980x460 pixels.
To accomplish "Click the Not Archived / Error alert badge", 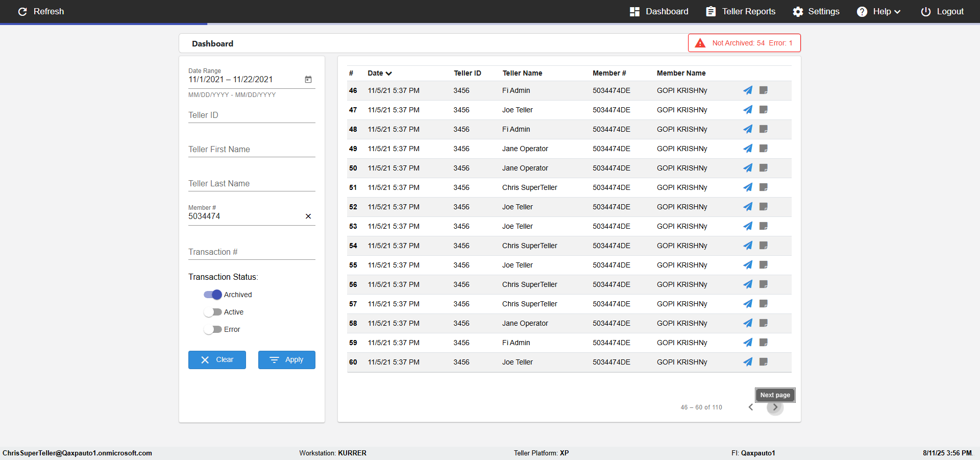I will pyautogui.click(x=744, y=43).
